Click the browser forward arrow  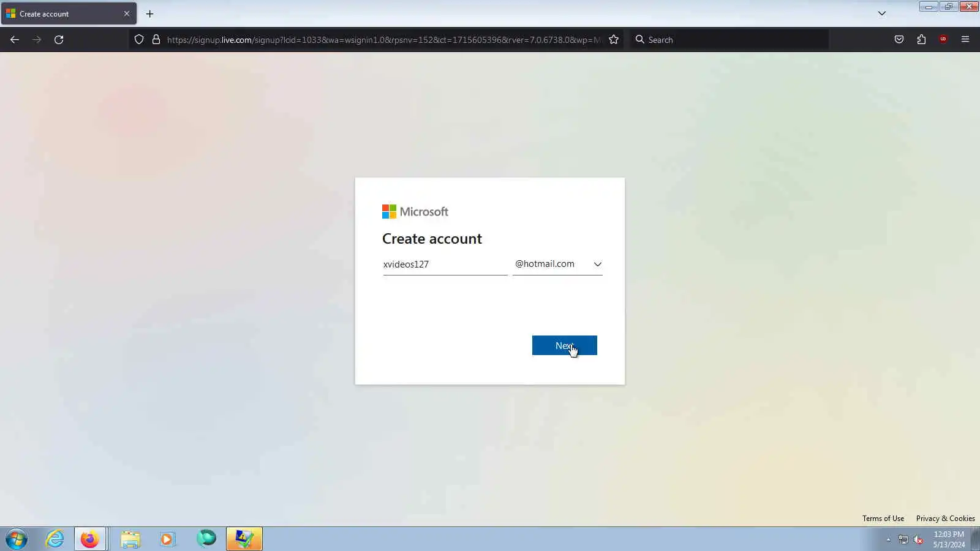pos(37,40)
